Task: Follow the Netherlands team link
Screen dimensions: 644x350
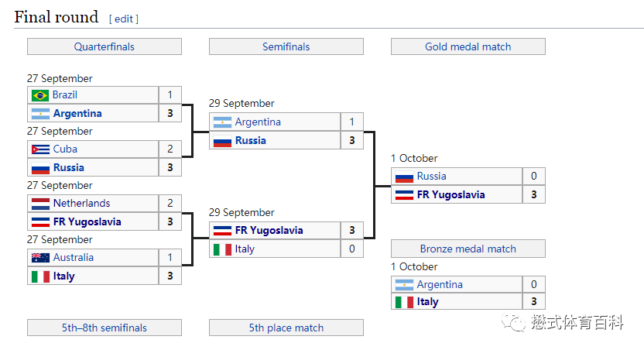Action: pos(82,204)
